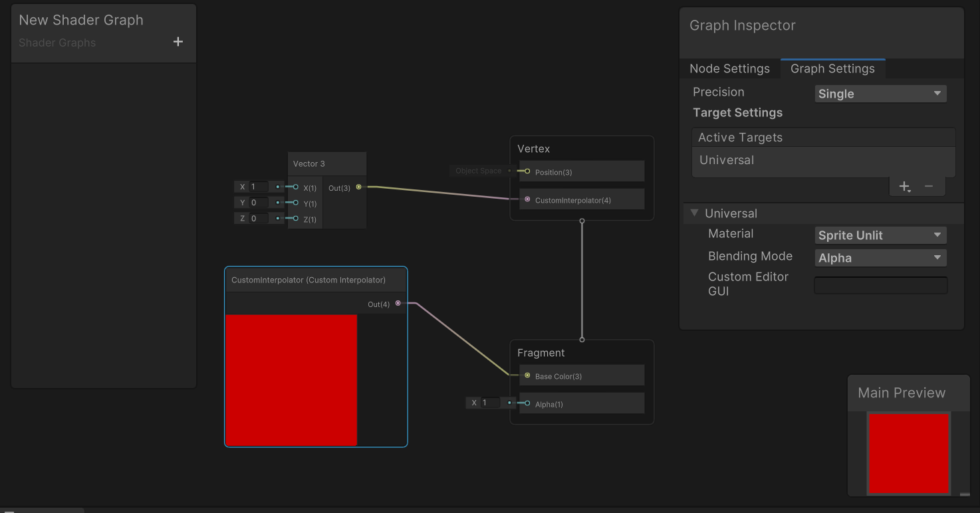
Task: Open the Precision dropdown
Action: point(880,94)
